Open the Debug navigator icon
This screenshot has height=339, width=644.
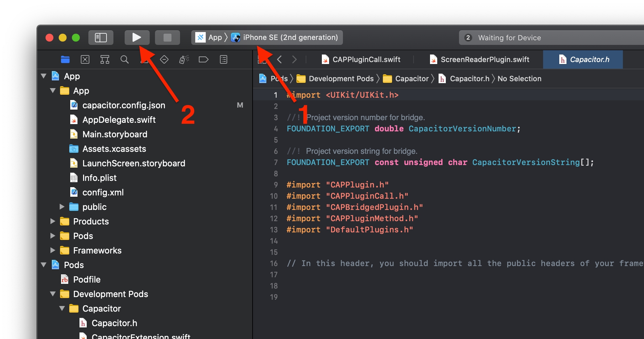184,59
